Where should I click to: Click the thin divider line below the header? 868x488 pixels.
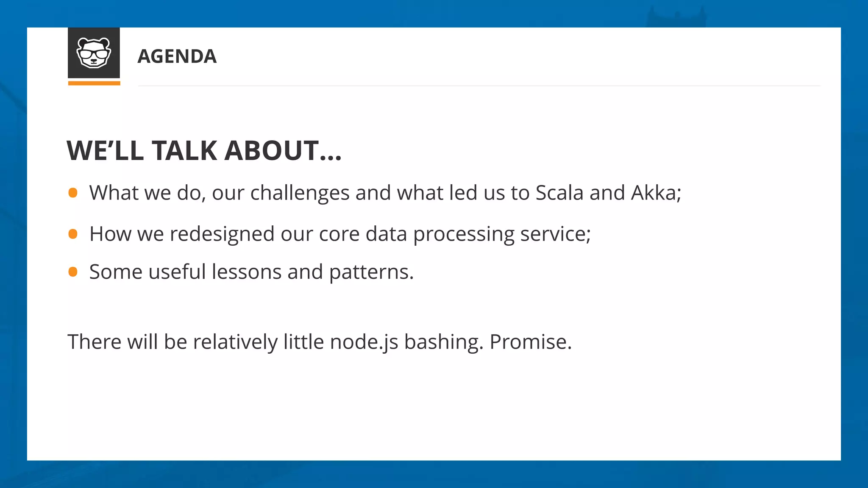[479, 86]
